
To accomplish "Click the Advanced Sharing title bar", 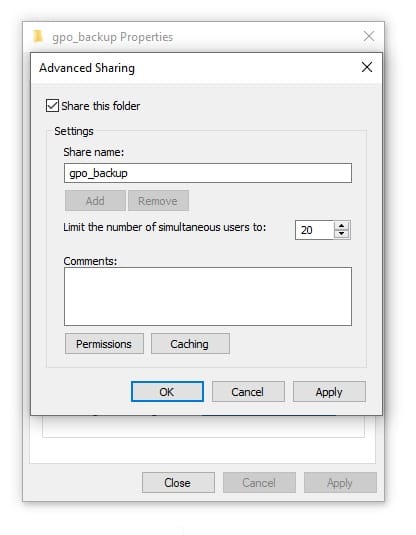I will (x=195, y=68).
